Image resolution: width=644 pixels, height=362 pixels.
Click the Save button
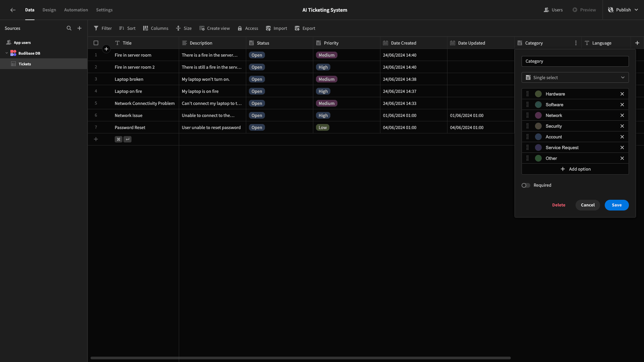pyautogui.click(x=616, y=205)
